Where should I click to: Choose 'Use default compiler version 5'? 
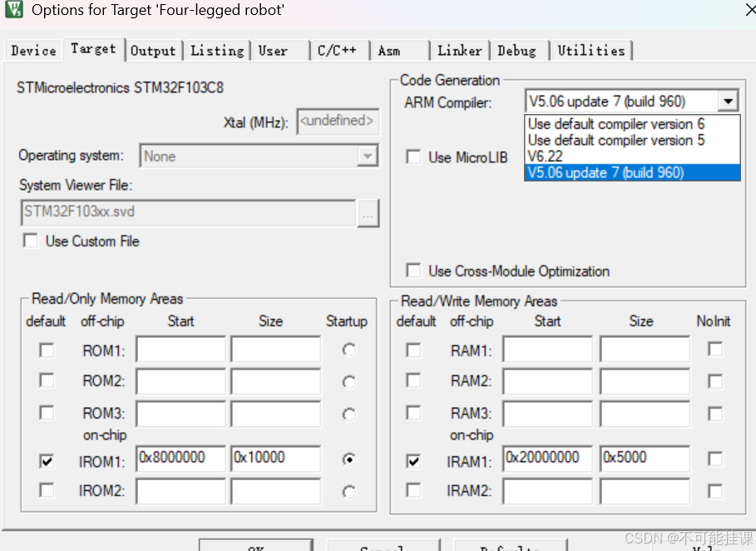[x=632, y=141]
